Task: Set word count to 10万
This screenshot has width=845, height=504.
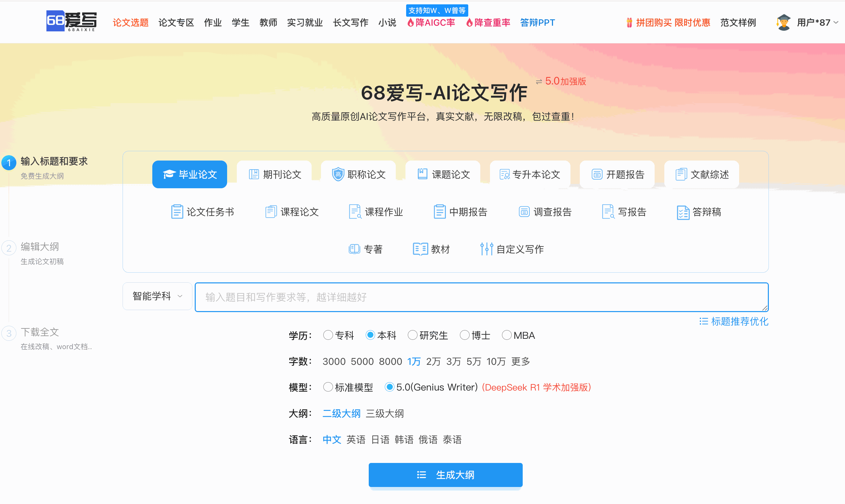Action: [x=496, y=361]
